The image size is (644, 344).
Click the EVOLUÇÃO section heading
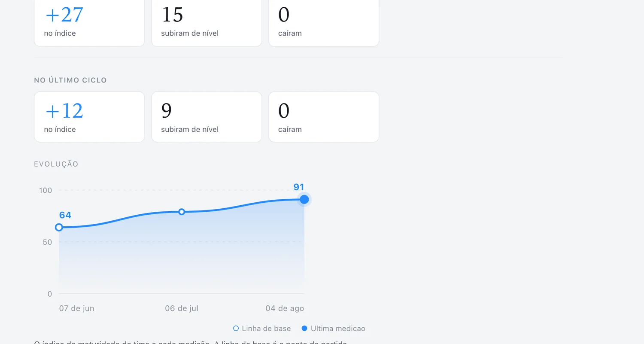(56, 164)
